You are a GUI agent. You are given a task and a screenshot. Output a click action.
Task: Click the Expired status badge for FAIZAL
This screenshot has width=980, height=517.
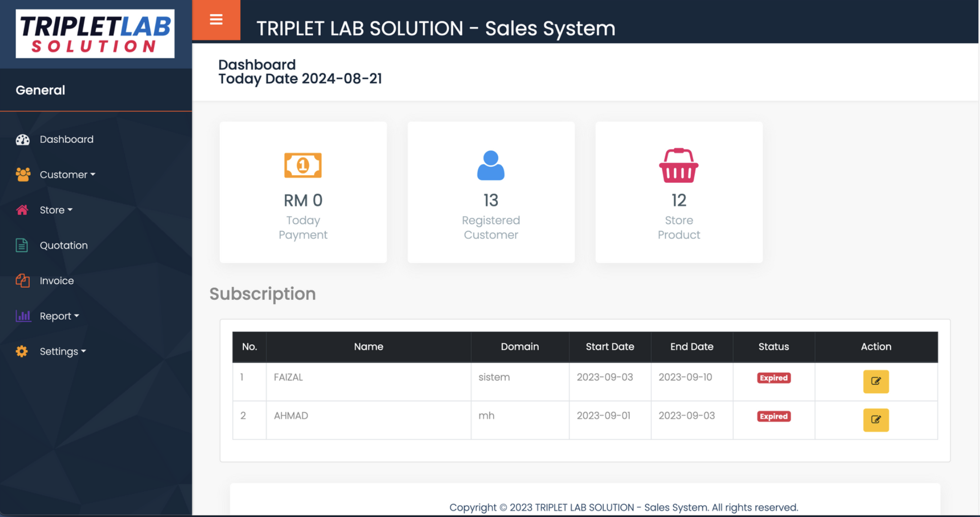773,378
